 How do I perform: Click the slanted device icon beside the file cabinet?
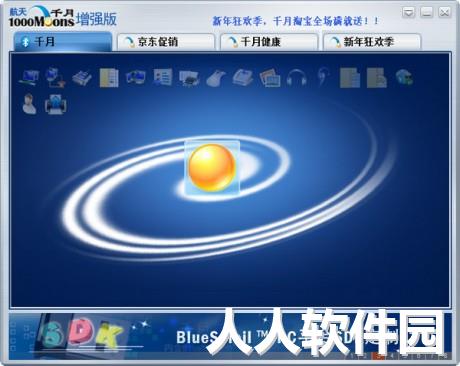(82, 78)
